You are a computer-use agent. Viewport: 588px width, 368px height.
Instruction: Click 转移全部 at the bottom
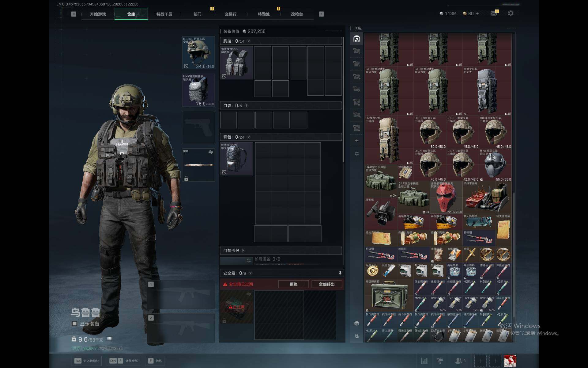point(124,361)
